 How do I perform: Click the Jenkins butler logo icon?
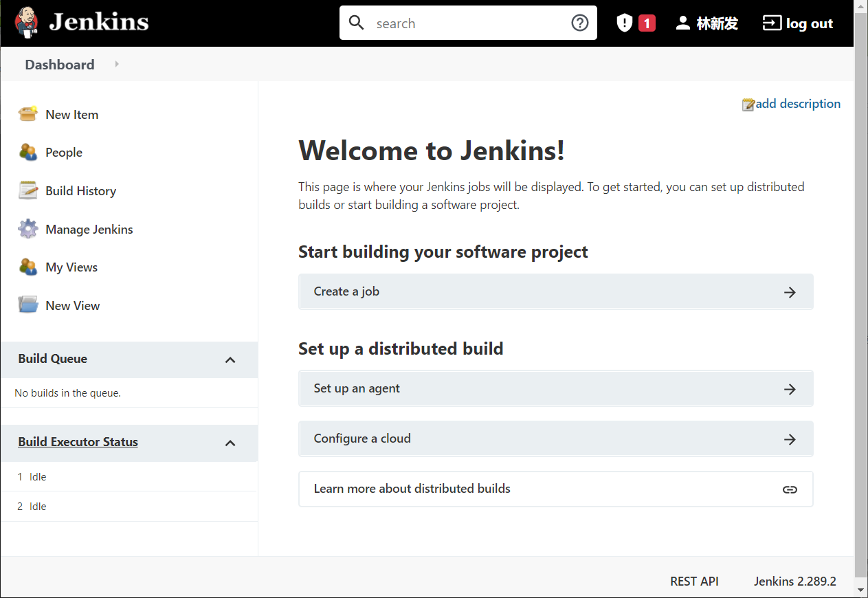click(26, 23)
